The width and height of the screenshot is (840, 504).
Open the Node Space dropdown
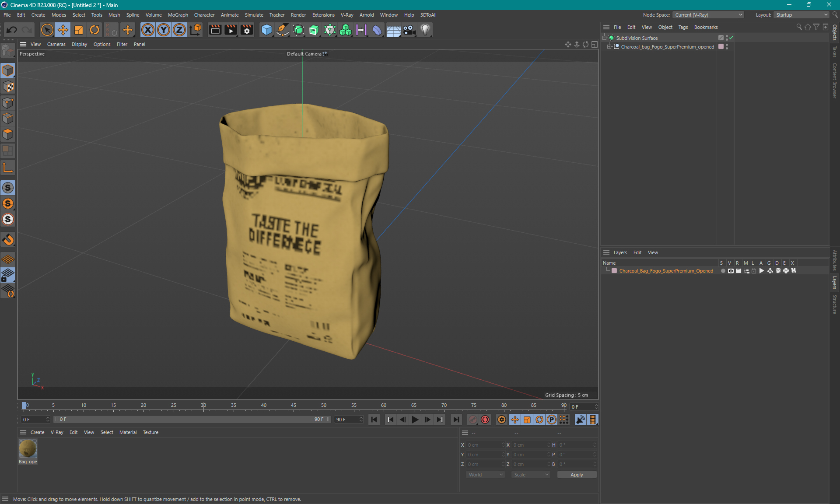[708, 15]
